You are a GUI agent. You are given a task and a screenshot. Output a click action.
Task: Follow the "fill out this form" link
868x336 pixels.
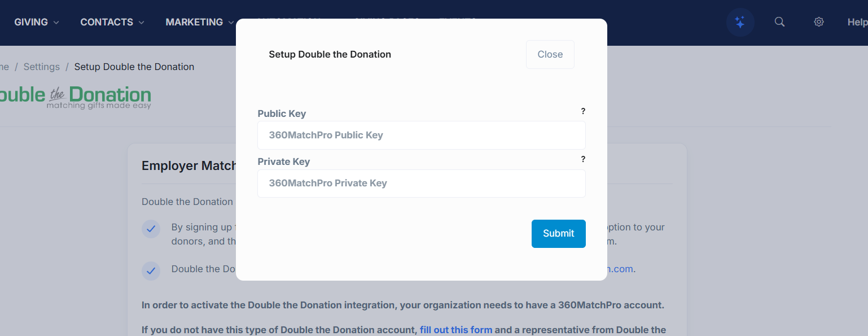456,330
